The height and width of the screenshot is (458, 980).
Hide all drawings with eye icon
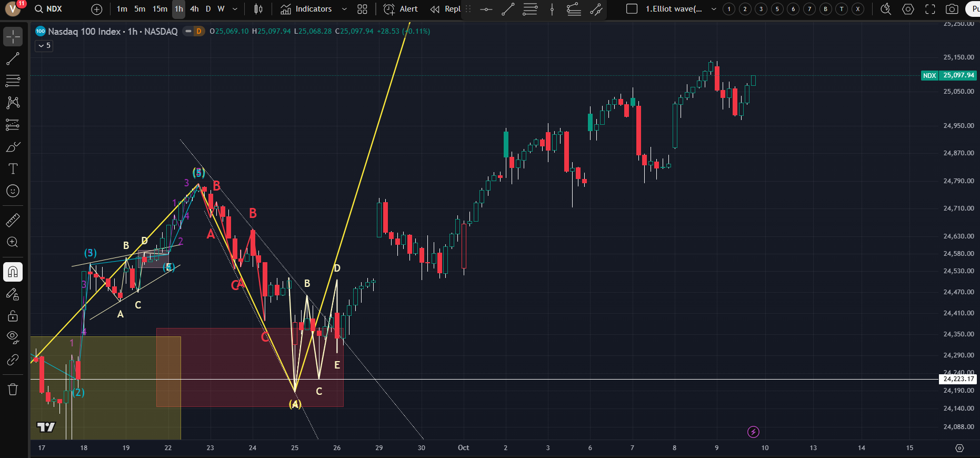[x=13, y=337]
